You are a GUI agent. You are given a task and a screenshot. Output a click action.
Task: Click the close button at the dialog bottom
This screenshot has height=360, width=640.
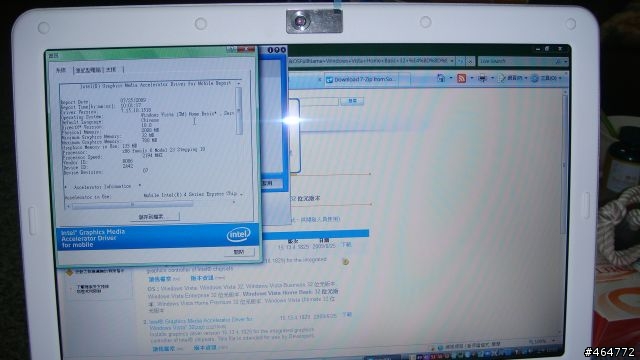tap(239, 252)
